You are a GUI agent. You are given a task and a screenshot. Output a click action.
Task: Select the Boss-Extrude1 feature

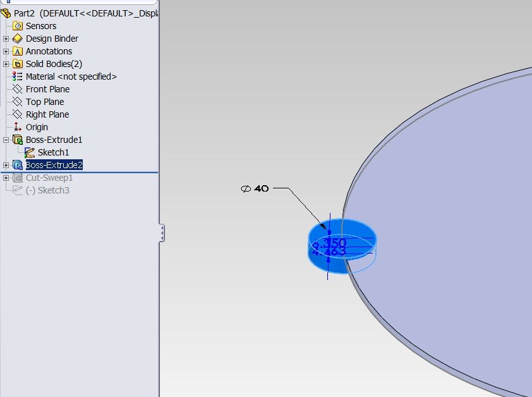pyautogui.click(x=54, y=140)
